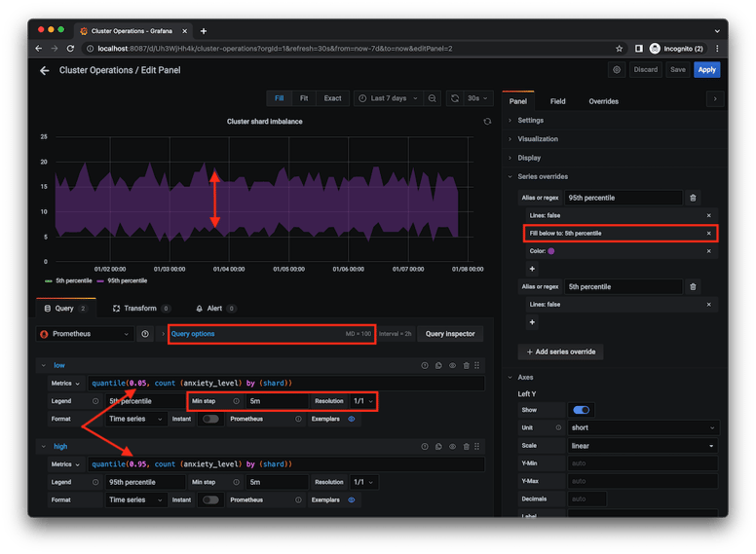The width and height of the screenshot is (756, 554).
Task: Open dashboard settings gear icon
Action: tap(617, 70)
